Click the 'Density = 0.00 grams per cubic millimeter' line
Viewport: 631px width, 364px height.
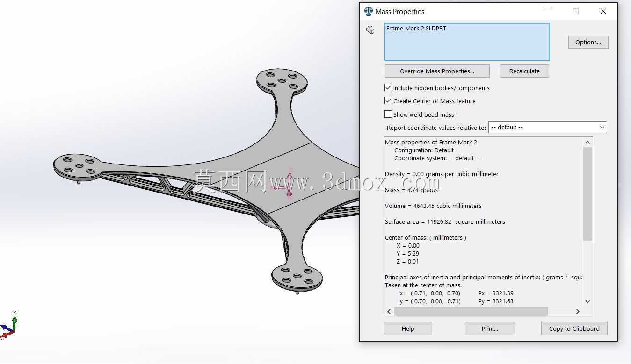pyautogui.click(x=442, y=174)
